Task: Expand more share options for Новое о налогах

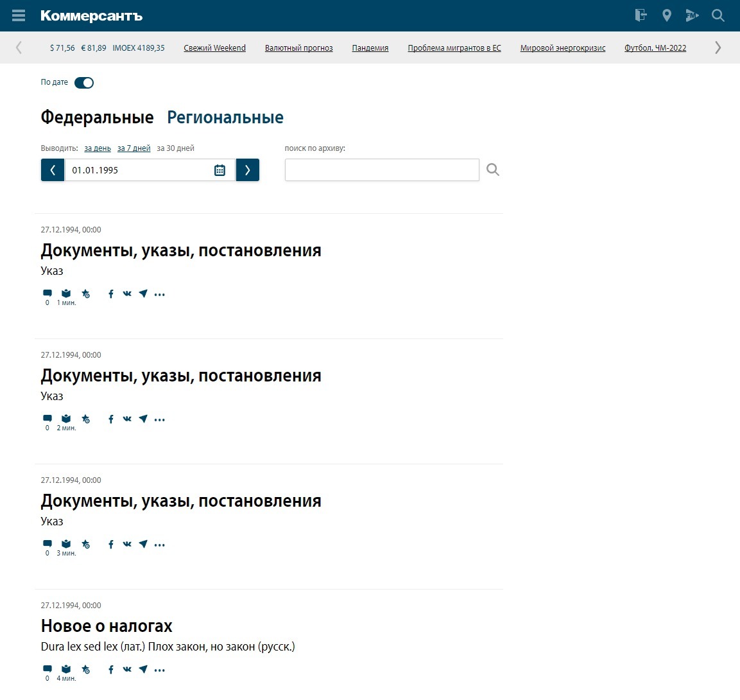Action: pyautogui.click(x=160, y=670)
